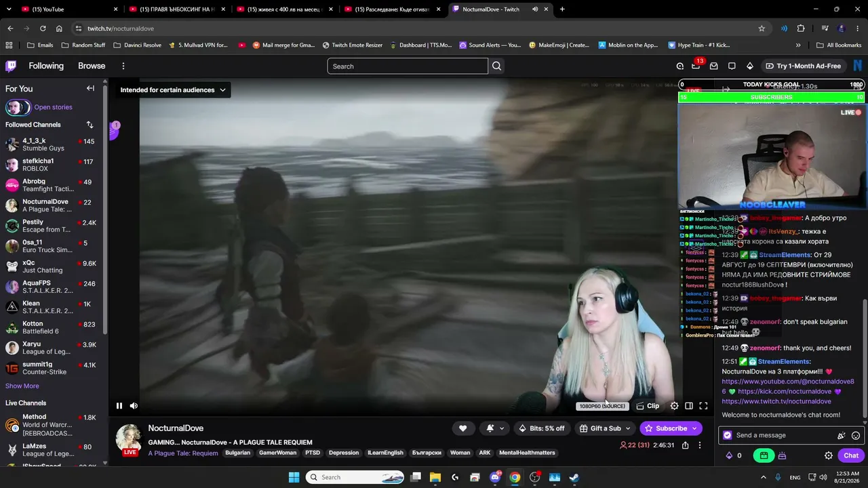This screenshot has width=868, height=488.
Task: Open the Prime loot crown with 13 badge
Action: (x=696, y=66)
